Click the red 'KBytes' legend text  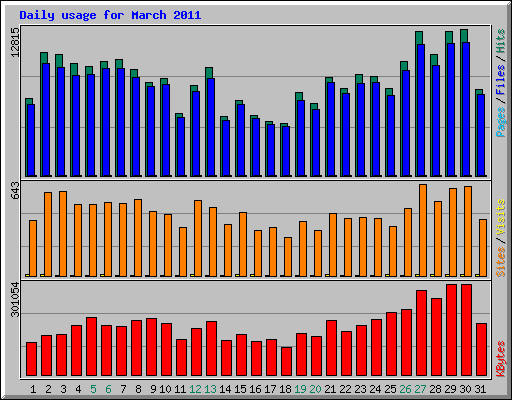(501, 359)
